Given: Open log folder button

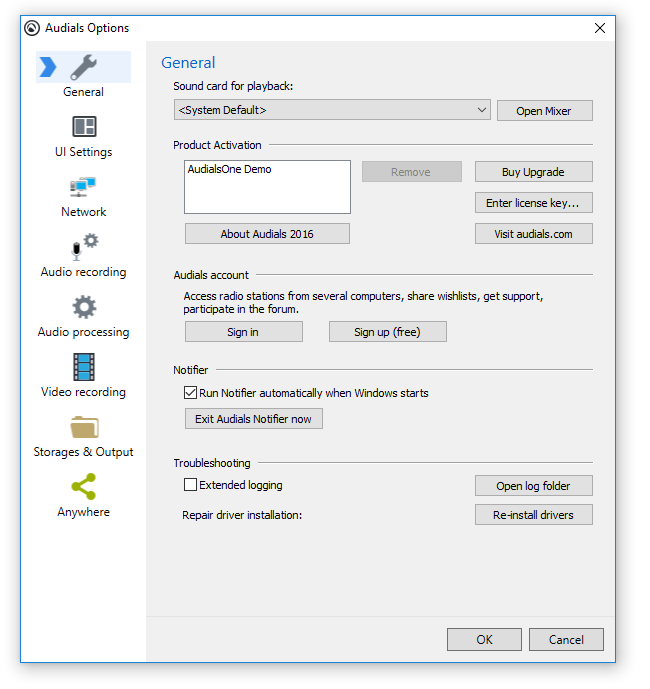Looking at the screenshot, I should (534, 486).
